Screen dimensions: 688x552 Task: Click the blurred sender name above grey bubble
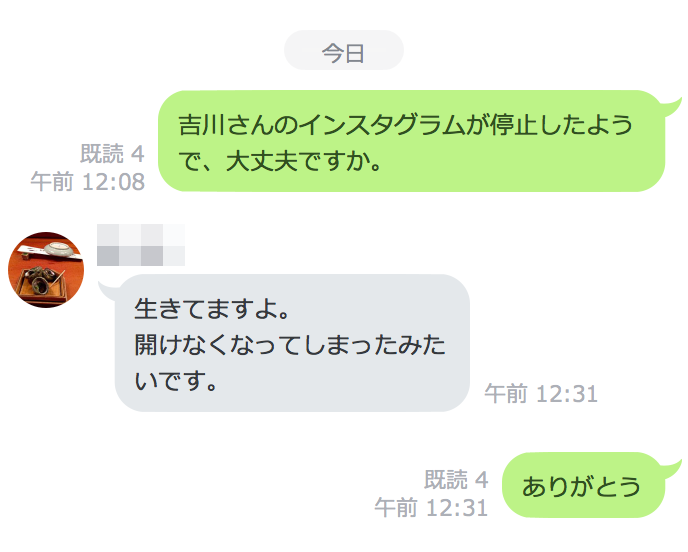coord(141,245)
